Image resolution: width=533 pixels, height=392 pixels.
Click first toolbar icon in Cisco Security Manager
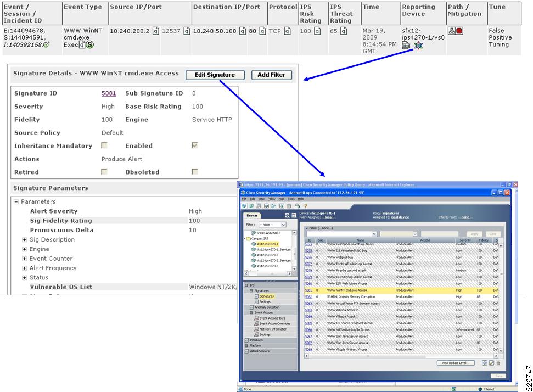pyautogui.click(x=244, y=206)
